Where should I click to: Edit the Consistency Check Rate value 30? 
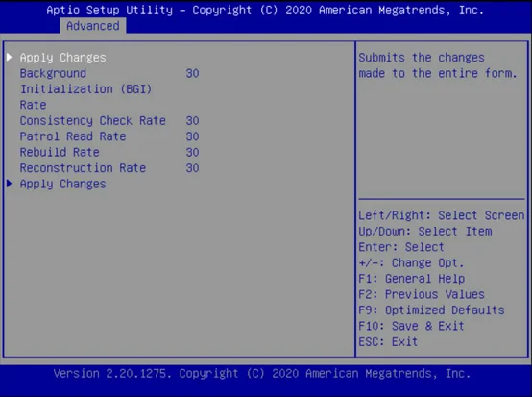coord(192,120)
